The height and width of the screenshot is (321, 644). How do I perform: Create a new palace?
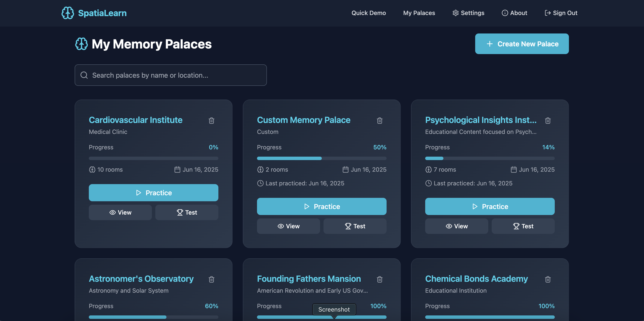point(522,44)
